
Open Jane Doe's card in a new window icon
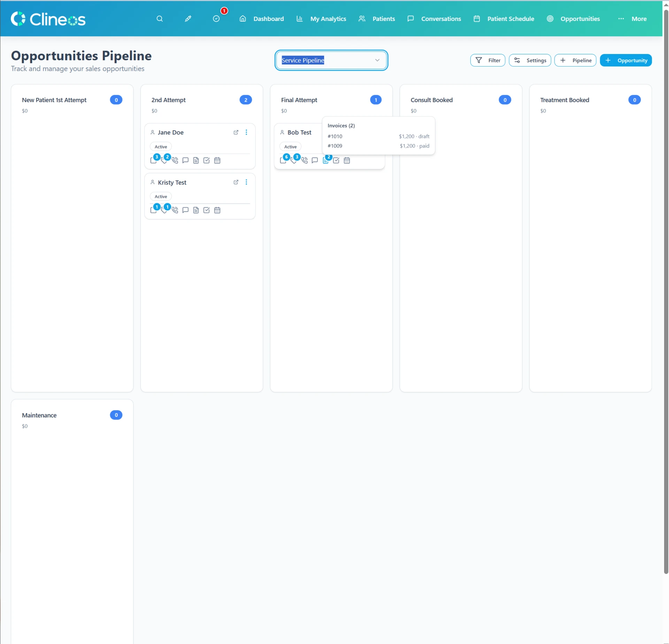236,132
